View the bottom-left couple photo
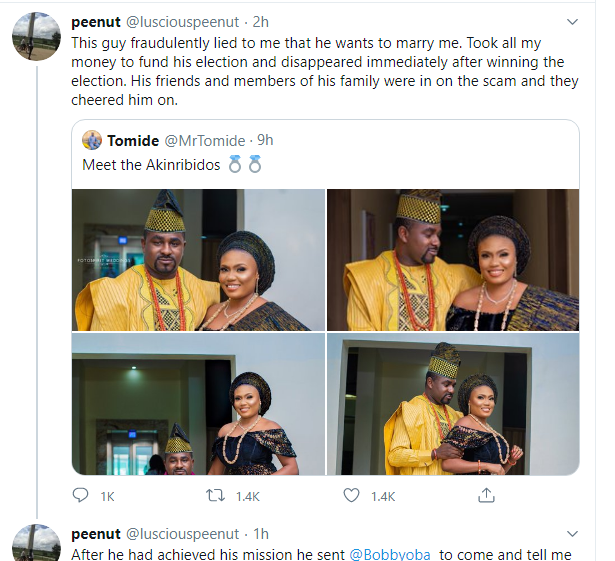 [x=198, y=404]
